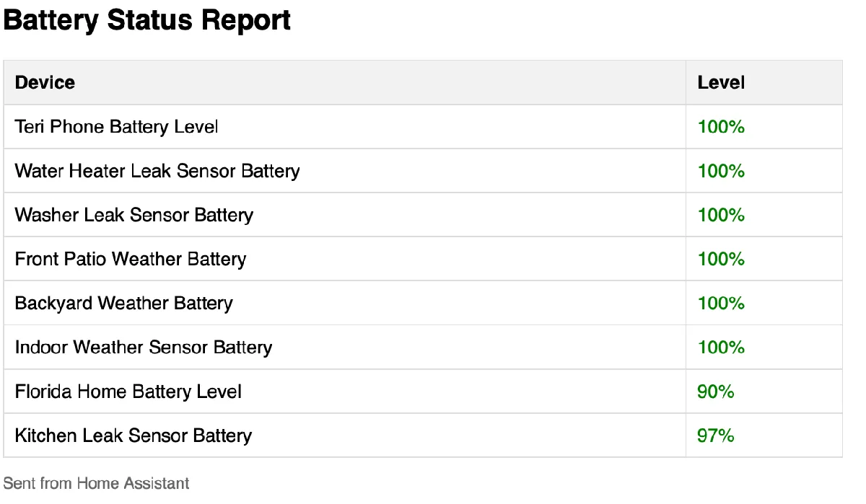Select the Water Heater Leak Sensor 100% value
The height and width of the screenshot is (504, 866).
721,171
